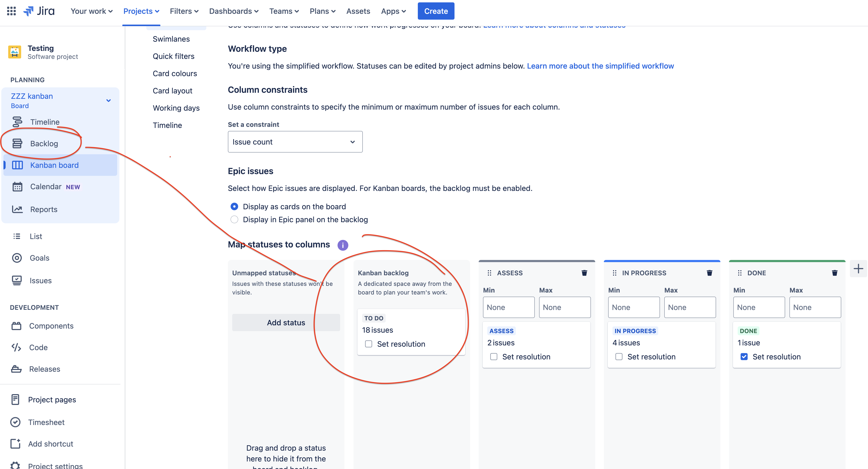Open the Issue count constraint dropdown

[295, 142]
